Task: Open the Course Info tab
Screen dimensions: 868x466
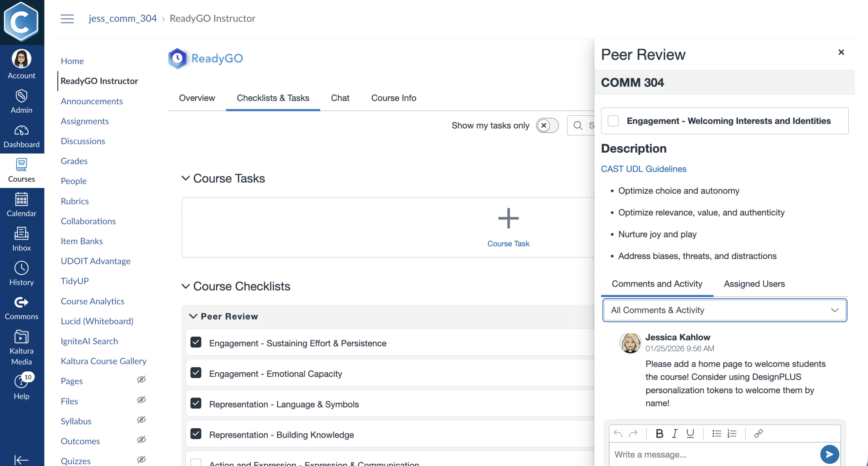Action: point(393,98)
